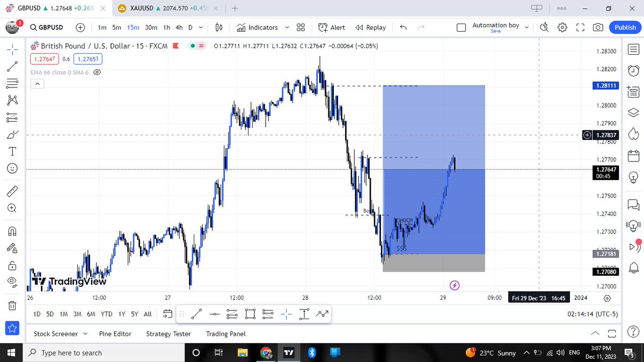Select the ruler measure tool
The height and width of the screenshot is (362, 644).
[12, 191]
